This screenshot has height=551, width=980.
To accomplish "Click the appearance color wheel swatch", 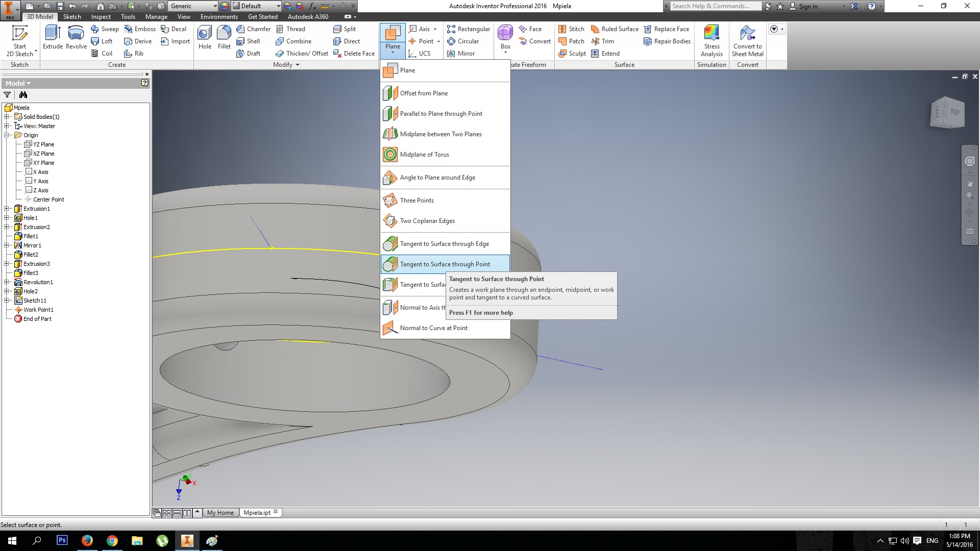I will [225, 6].
